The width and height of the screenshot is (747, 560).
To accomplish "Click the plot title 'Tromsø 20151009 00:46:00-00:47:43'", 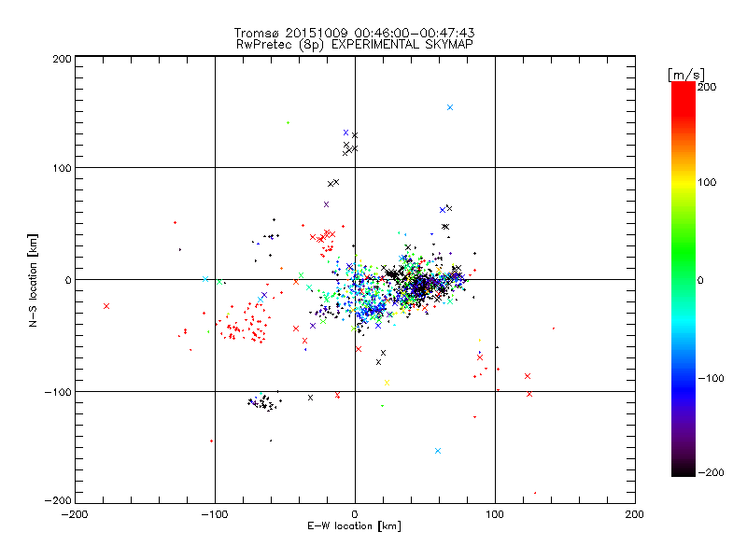I will pyautogui.click(x=354, y=33).
